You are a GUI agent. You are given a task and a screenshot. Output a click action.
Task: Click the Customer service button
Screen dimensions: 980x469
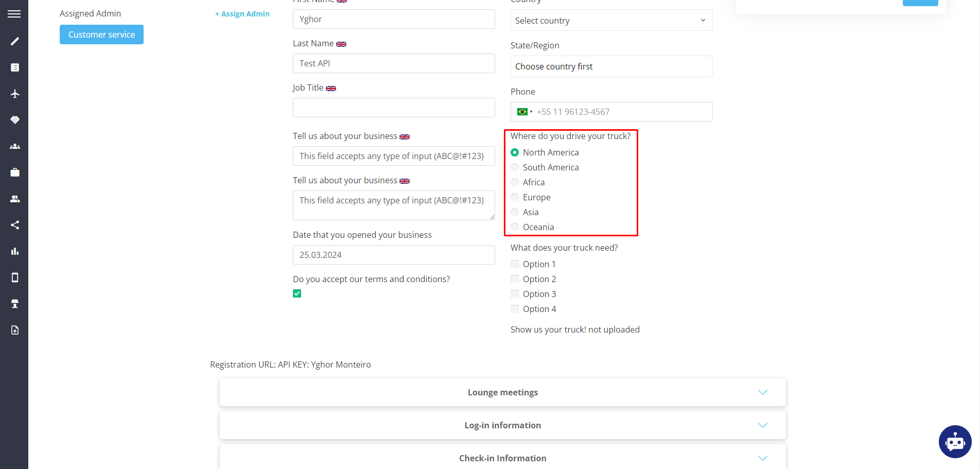[101, 34]
